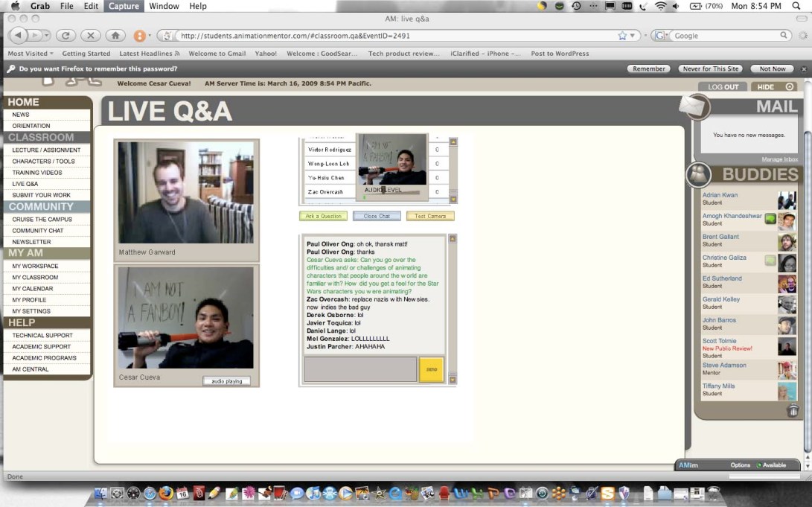Click the Ask a Question button

tap(323, 216)
